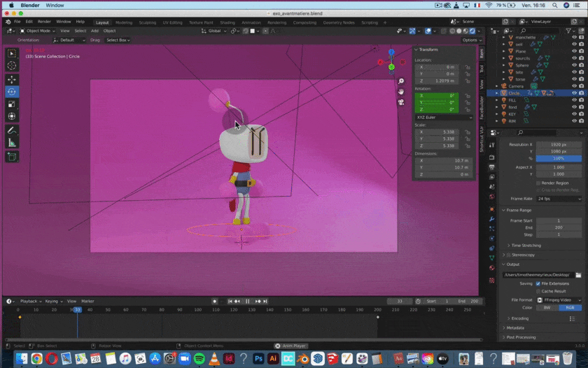Open the Render properties tab icon

click(492, 157)
